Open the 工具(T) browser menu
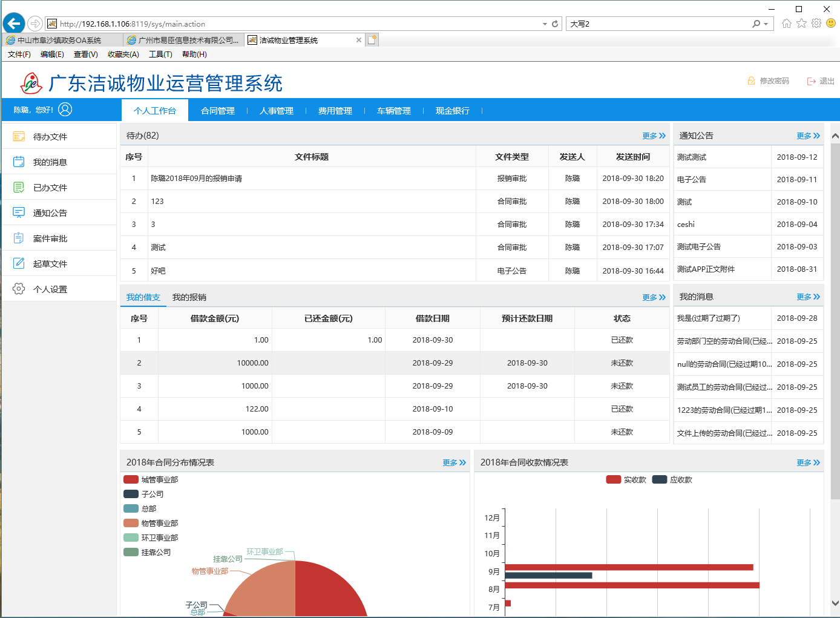840x618 pixels. click(160, 54)
